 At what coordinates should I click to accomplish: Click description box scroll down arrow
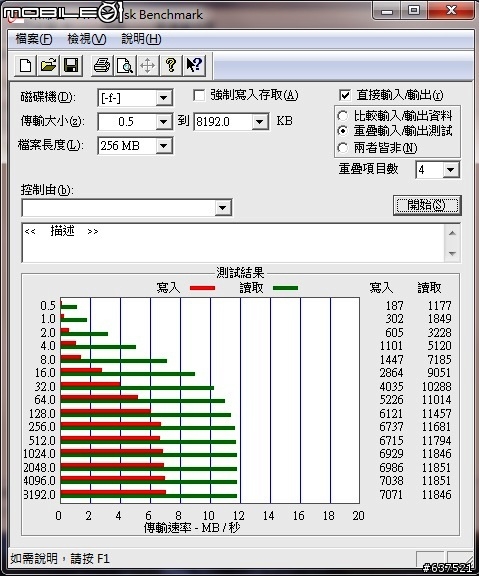pos(452,253)
